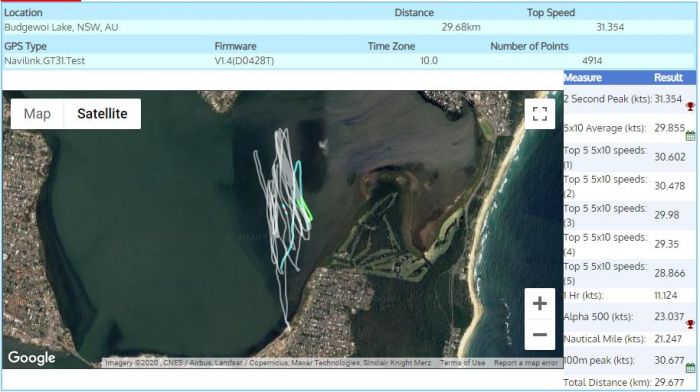
Task: Open the fullscreen map view
Action: pyautogui.click(x=540, y=114)
